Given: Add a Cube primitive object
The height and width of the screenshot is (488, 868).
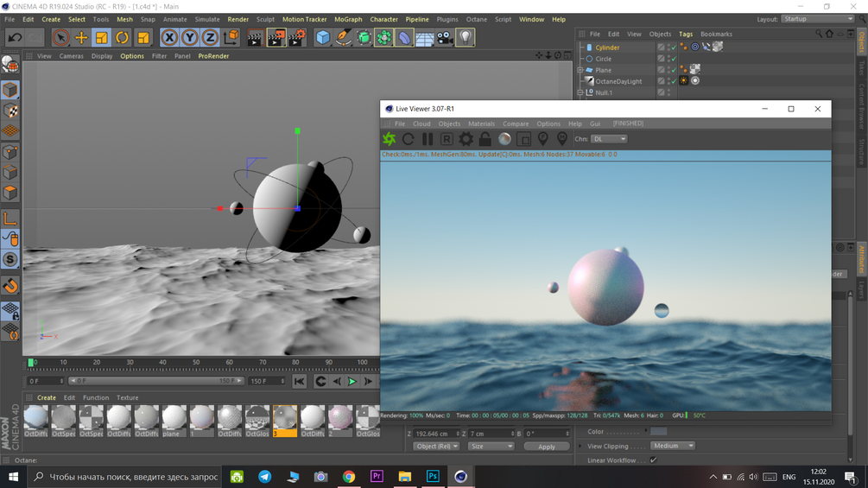Looking at the screenshot, I should (322, 38).
